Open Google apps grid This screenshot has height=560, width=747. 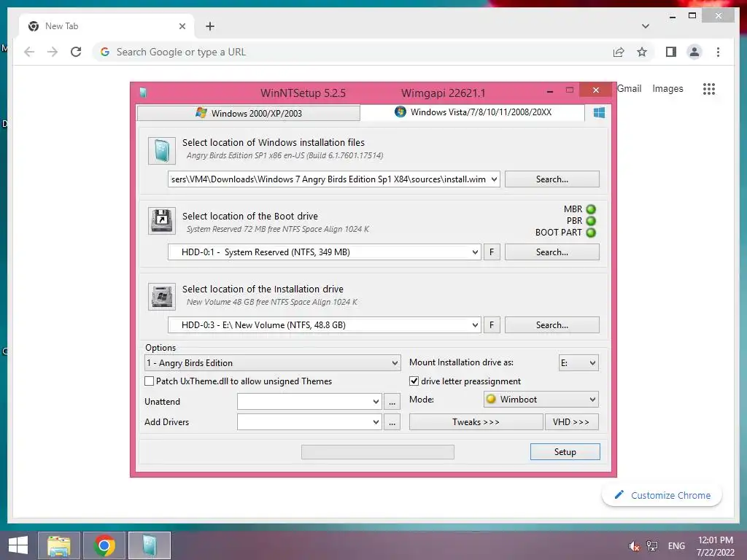pyautogui.click(x=709, y=88)
